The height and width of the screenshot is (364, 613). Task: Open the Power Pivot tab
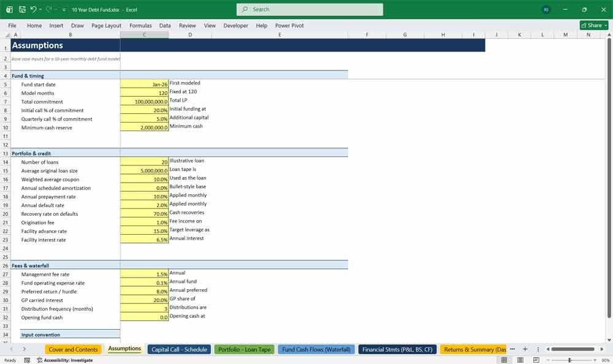[289, 25]
